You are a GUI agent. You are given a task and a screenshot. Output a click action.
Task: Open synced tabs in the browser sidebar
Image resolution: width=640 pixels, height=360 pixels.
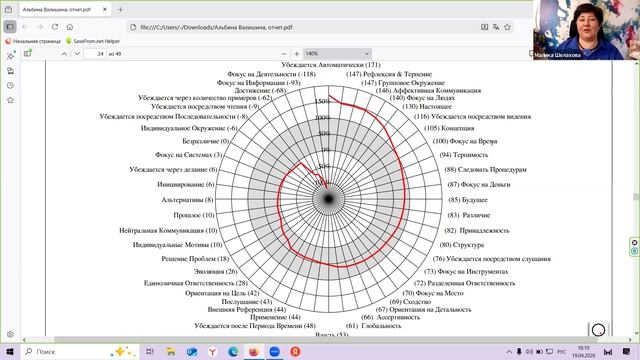(10, 71)
